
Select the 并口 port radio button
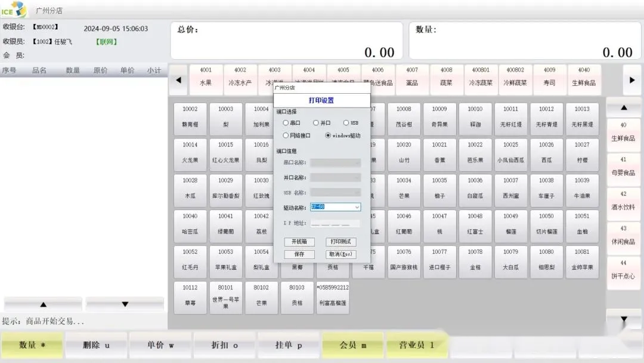(x=315, y=123)
